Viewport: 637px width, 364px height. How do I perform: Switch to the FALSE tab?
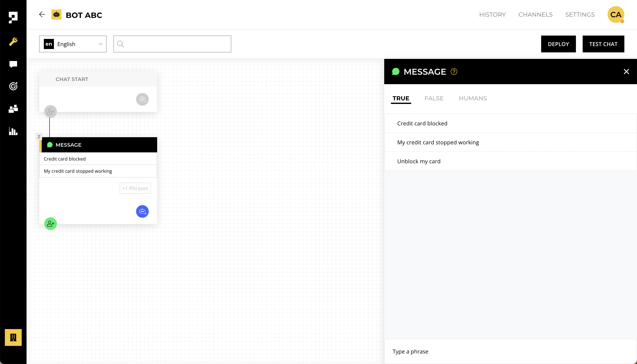point(434,98)
